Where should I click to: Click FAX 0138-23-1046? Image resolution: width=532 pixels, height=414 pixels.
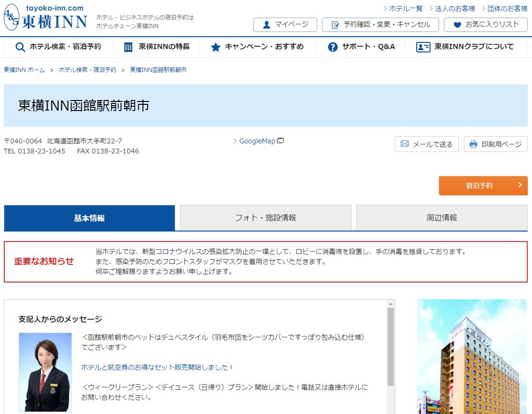pos(108,151)
